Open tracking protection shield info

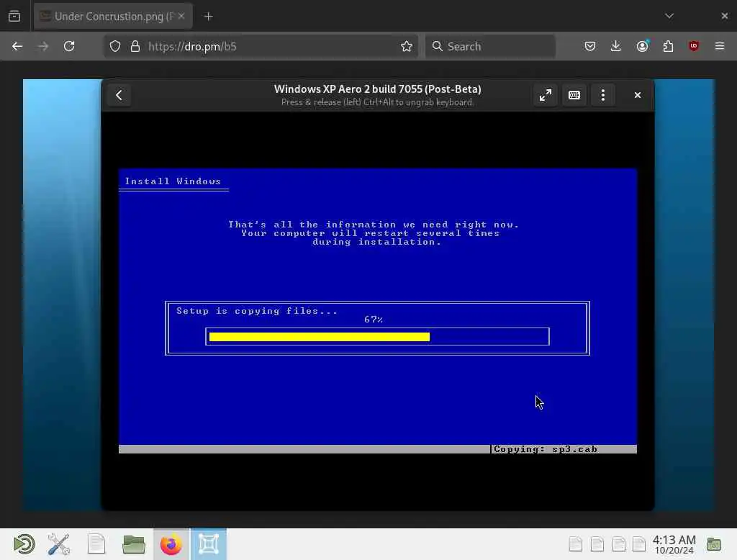click(x=115, y=46)
